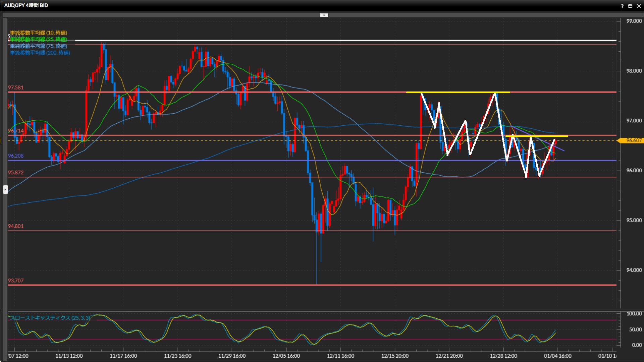This screenshot has width=644, height=362.
Task: Maximize the AUD/JPY chart window
Action: 630,6
